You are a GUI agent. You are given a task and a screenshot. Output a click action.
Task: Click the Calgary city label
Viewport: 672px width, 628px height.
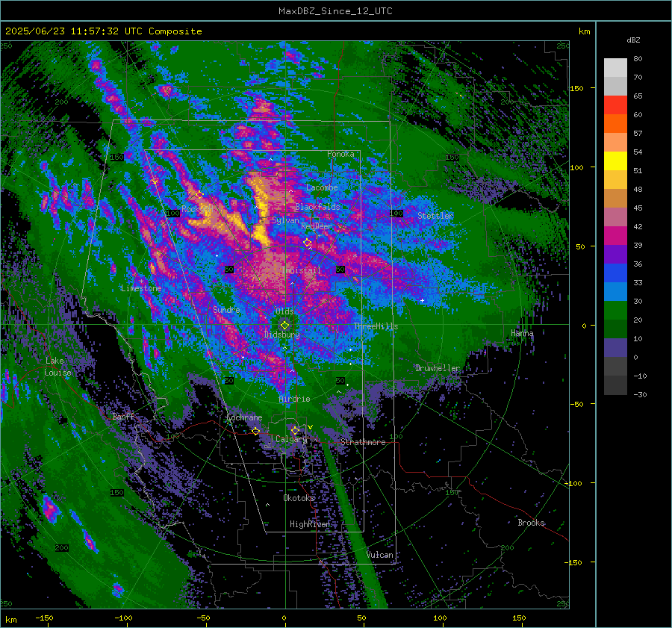pos(291,439)
